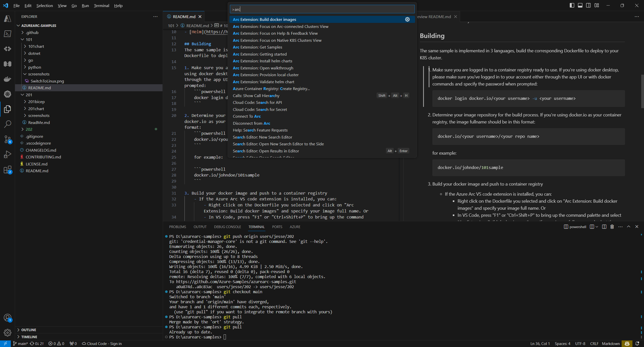Open the Terminal menu
Viewport: 644px width, 347px height.
pyautogui.click(x=101, y=6)
